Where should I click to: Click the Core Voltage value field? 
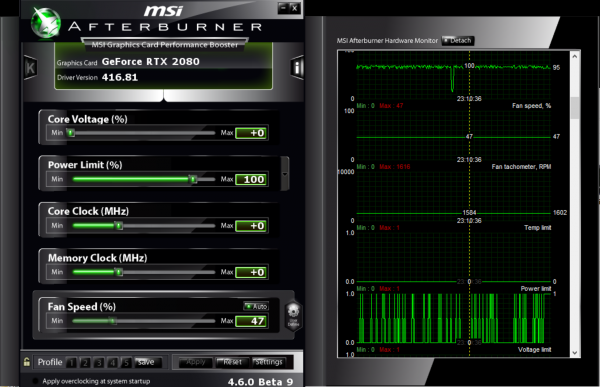coord(251,133)
